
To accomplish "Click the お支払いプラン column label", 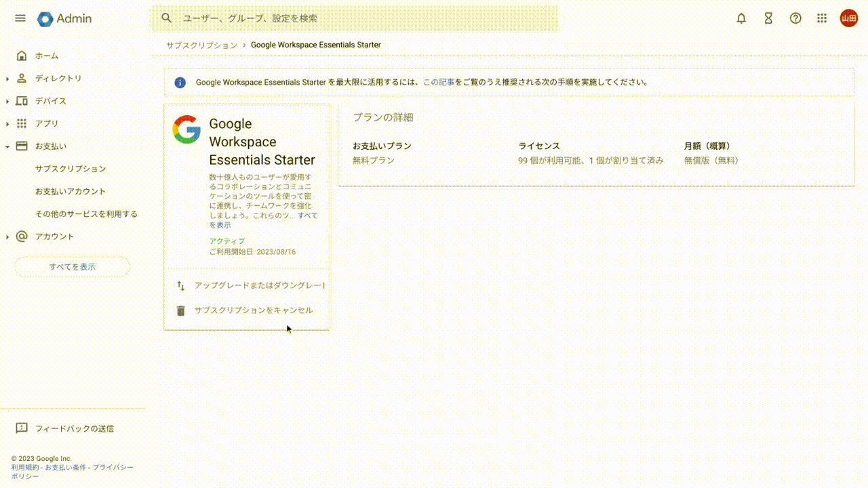I will pyautogui.click(x=382, y=146).
